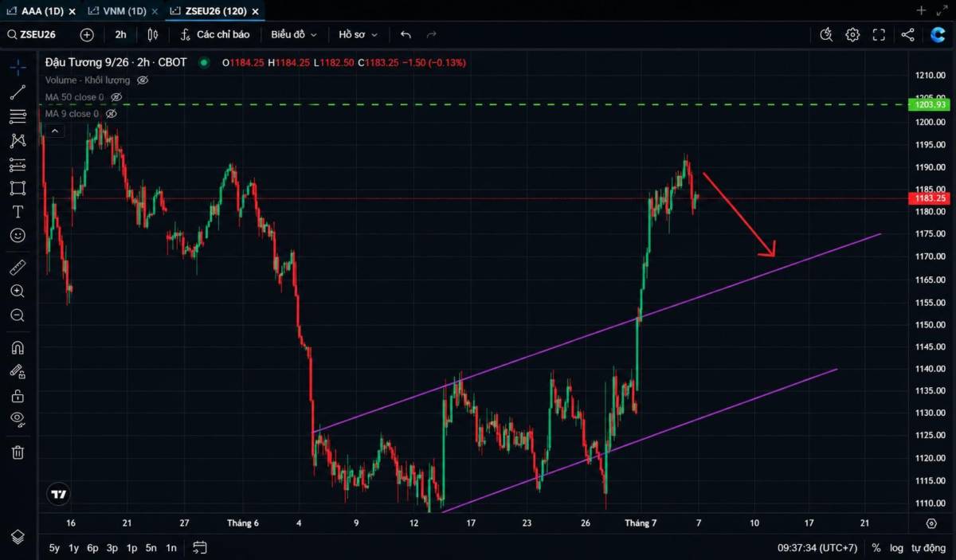This screenshot has width=956, height=560.
Task: Delete drawings with the trash icon
Action: 18,452
